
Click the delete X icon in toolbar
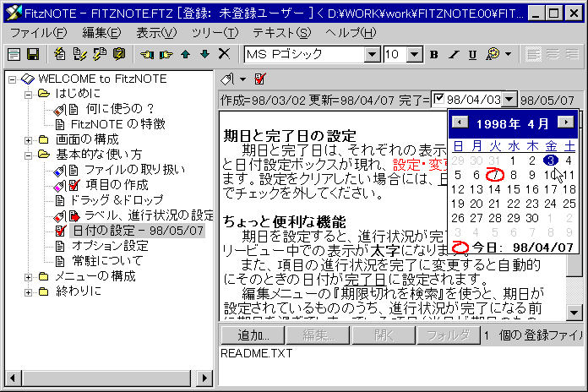(224, 55)
